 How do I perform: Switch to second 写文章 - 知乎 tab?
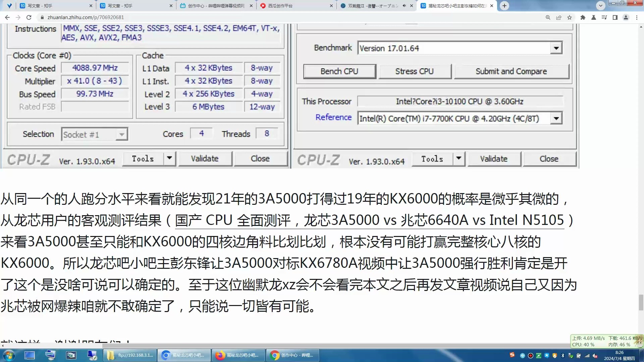pyautogui.click(x=136, y=6)
